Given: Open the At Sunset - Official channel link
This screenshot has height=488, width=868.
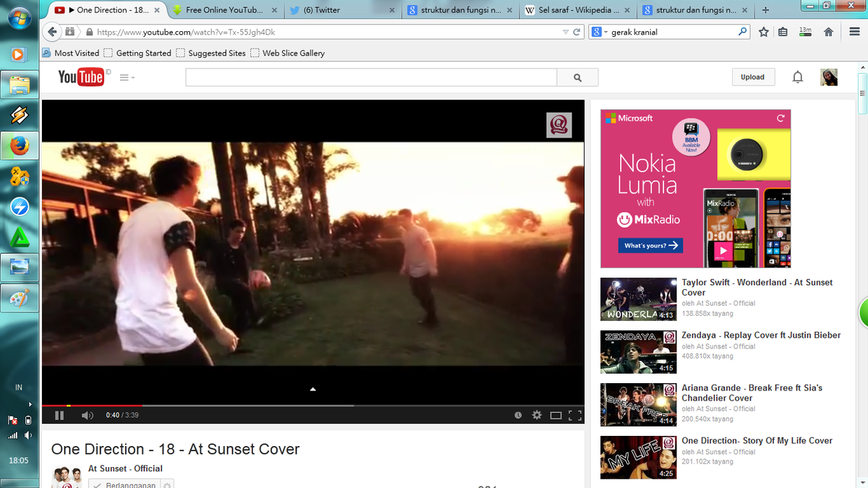Looking at the screenshot, I should [x=125, y=468].
